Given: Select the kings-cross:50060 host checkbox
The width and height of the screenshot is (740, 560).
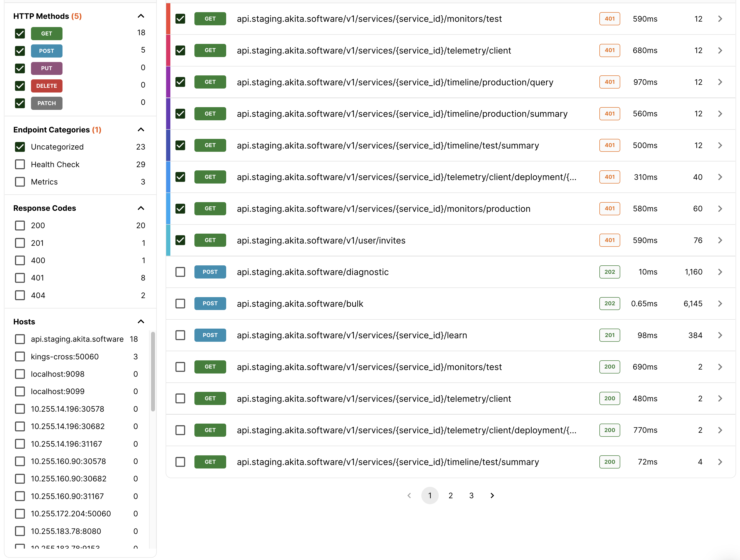Looking at the screenshot, I should tap(20, 357).
